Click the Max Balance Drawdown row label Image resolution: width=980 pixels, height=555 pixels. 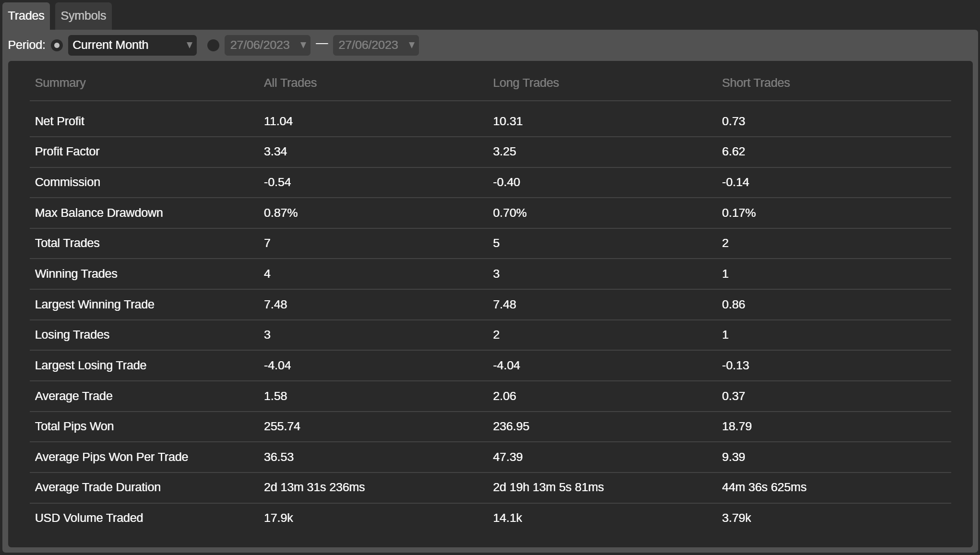(99, 213)
